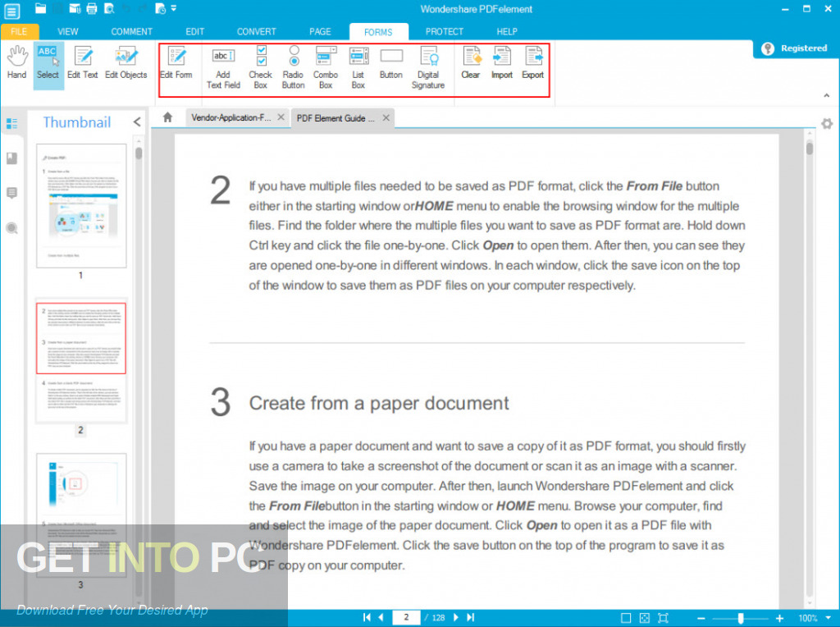Switch to the COMMENT tab
The image size is (840, 627).
click(x=132, y=32)
